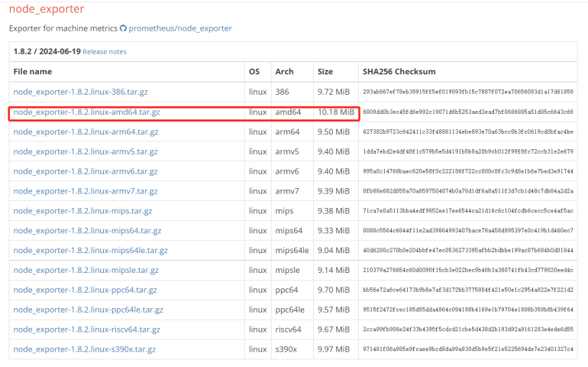Download node_exporter-1.8.2.linux-ppc64le.tar.gz

click(x=89, y=310)
